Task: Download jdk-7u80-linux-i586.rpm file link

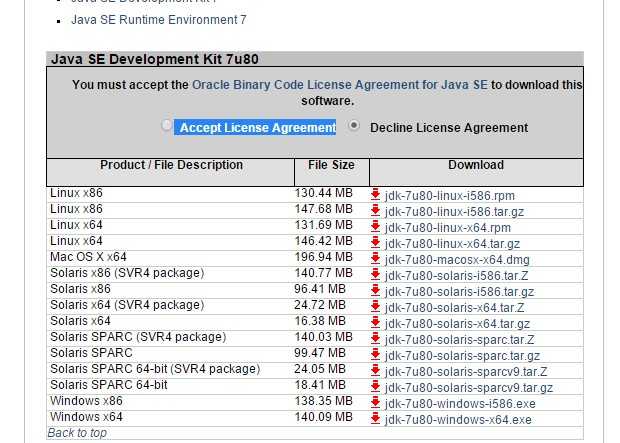Action: 450,196
